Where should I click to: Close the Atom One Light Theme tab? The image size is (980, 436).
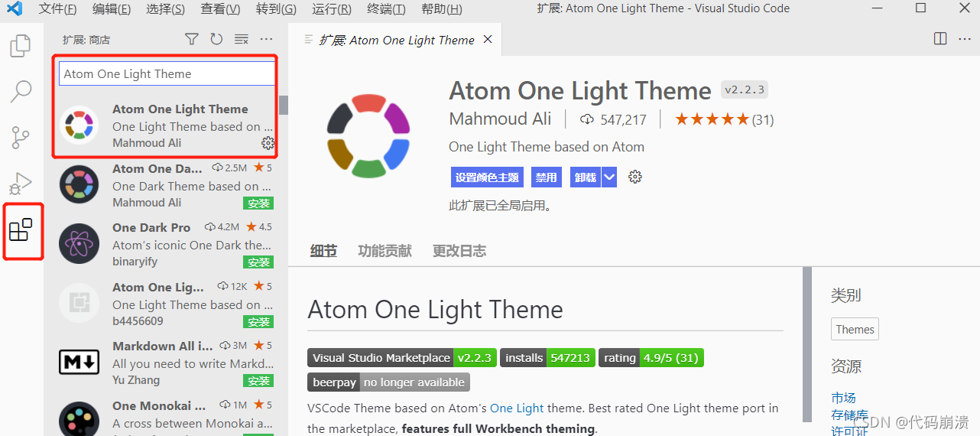pos(488,40)
